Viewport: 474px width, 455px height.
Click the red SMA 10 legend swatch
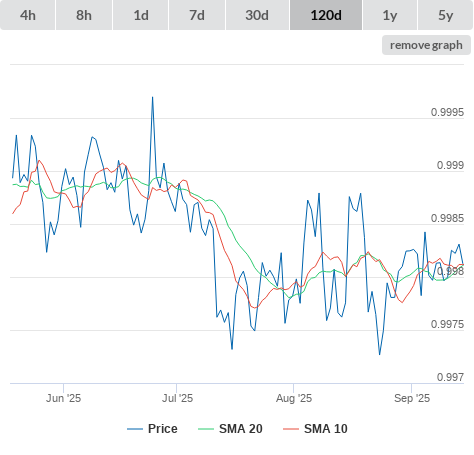click(x=291, y=429)
